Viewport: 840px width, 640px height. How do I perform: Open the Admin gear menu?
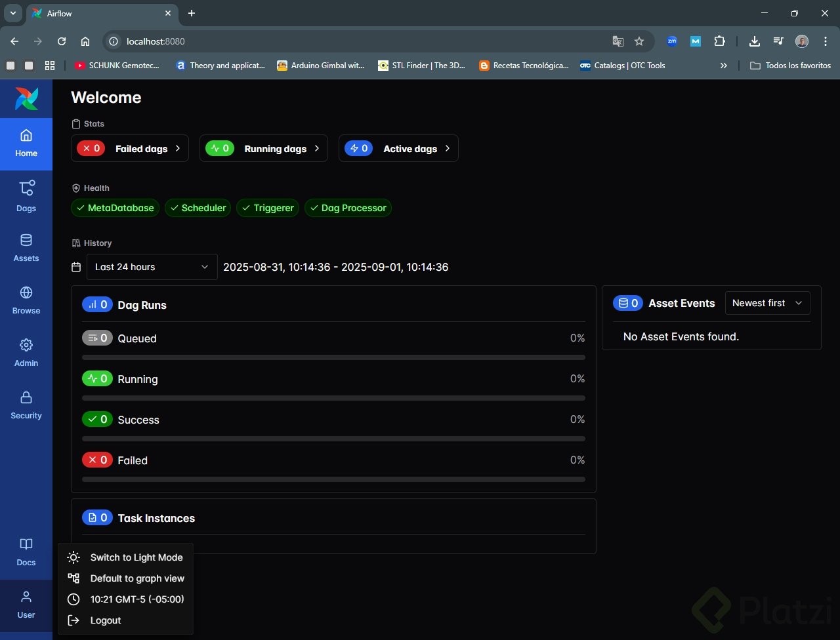point(26,353)
